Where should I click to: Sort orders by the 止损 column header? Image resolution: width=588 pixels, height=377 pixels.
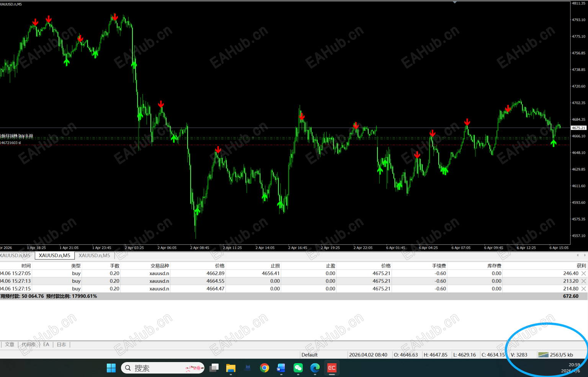tap(275, 266)
